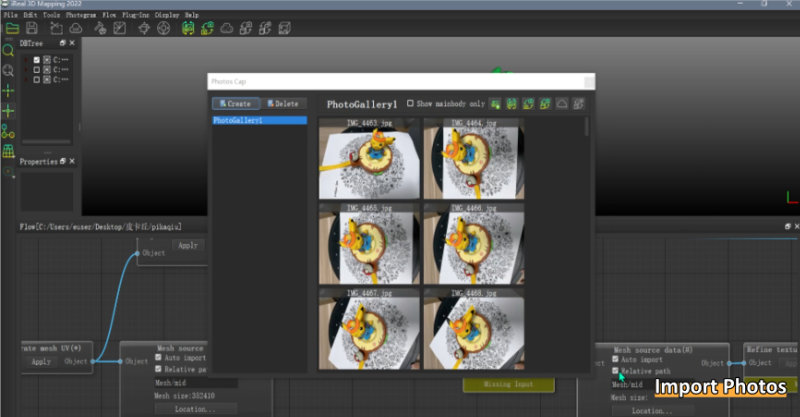
Task: Toggle Relative path in Mesh source data(#) node
Action: 615,371
